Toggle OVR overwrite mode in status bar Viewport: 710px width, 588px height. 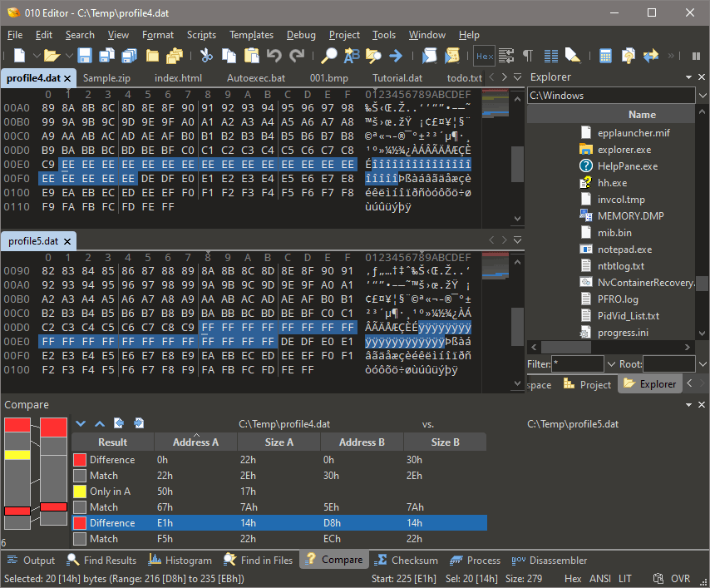click(681, 579)
